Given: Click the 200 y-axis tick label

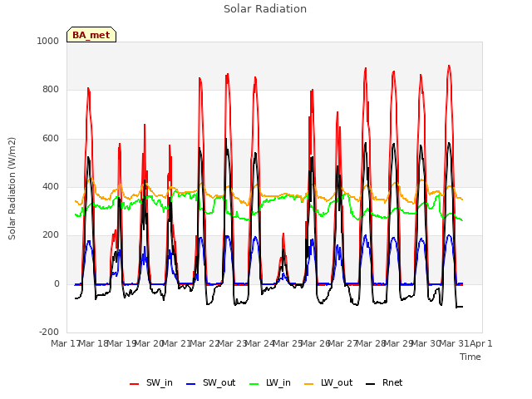Looking at the screenshot, I should pyautogui.click(x=51, y=234).
